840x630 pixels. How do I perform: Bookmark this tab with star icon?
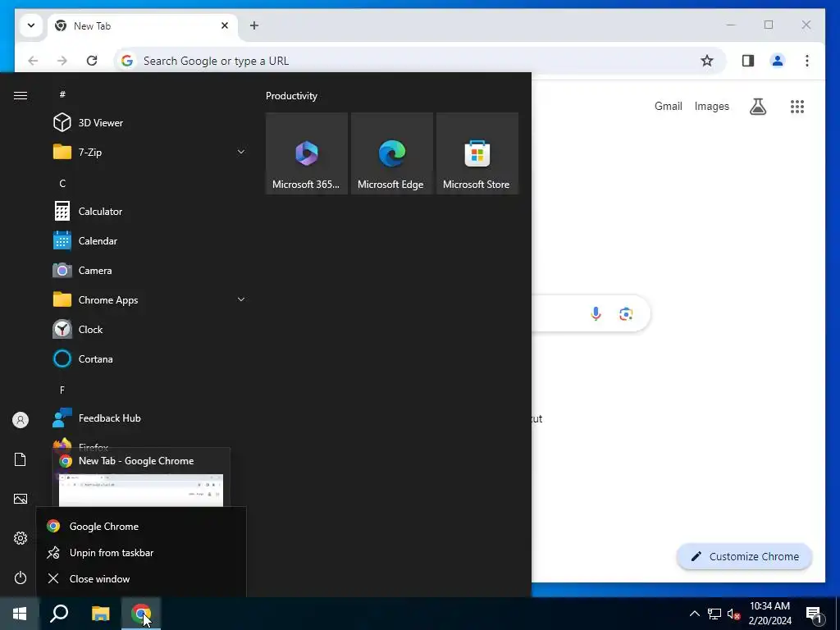706,61
